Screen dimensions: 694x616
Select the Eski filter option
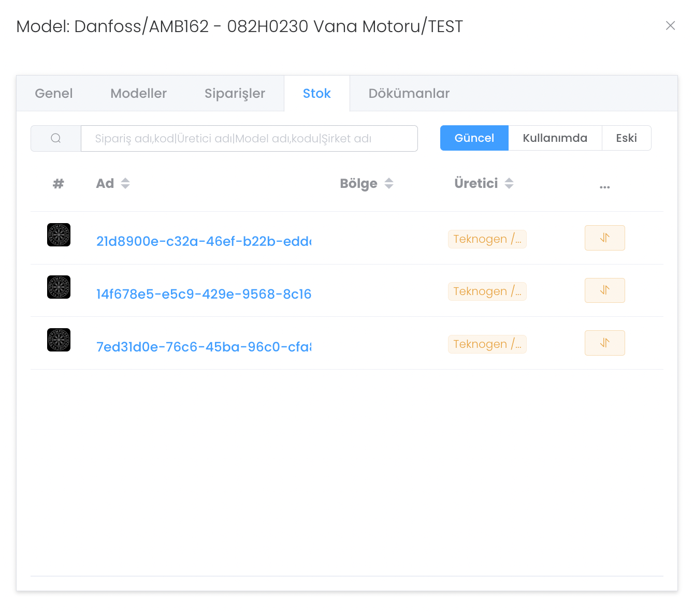(626, 138)
